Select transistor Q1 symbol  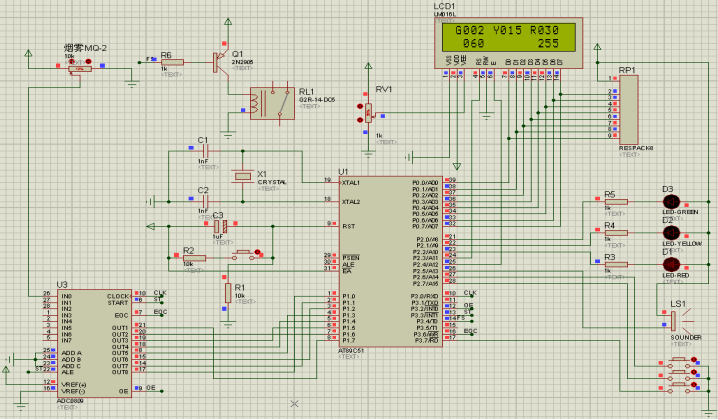(220, 62)
